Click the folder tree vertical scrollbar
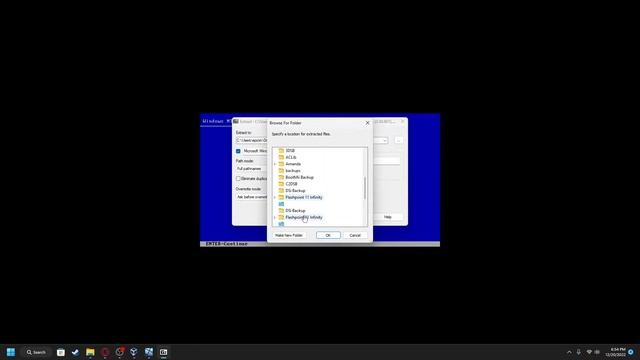The height and width of the screenshot is (360, 640). click(364, 187)
